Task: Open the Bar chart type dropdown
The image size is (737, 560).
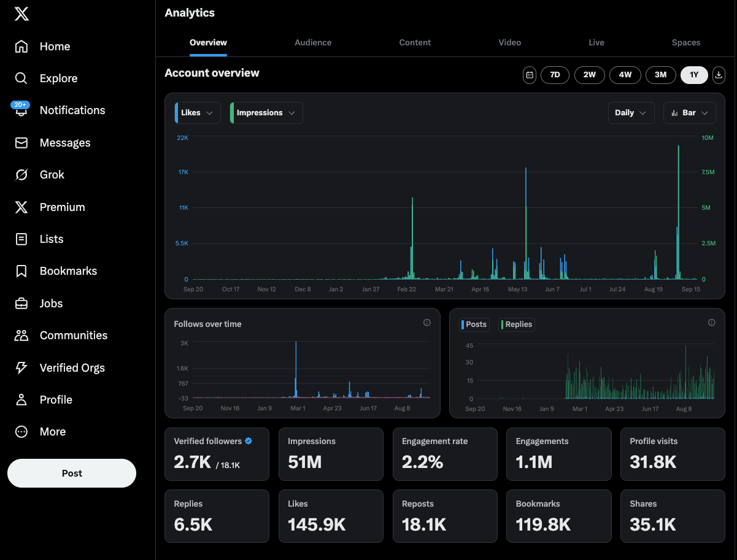Action: [x=690, y=113]
